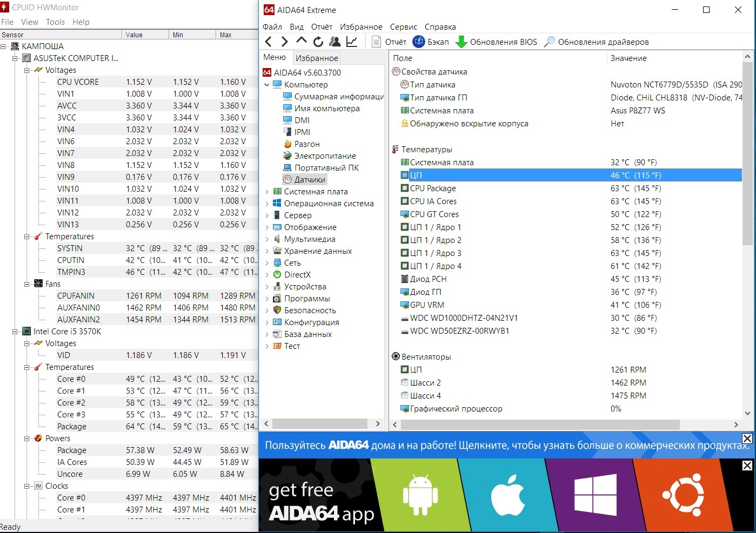Viewport: 756px width, 533px height.
Task: Open the Help menu in HWMonitor
Action: [x=81, y=22]
